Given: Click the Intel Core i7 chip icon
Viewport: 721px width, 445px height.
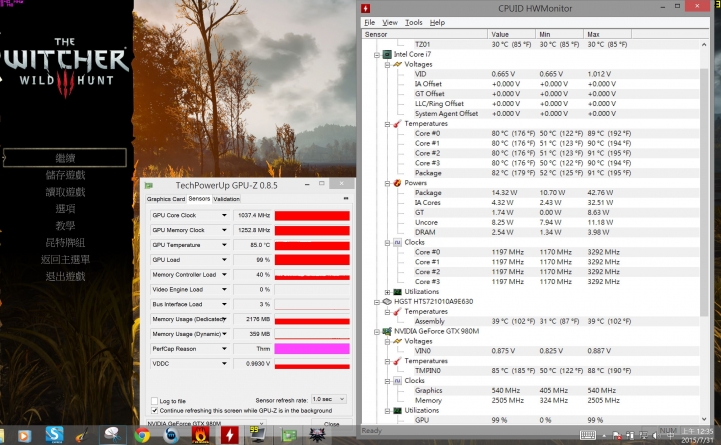Looking at the screenshot, I should pos(387,54).
